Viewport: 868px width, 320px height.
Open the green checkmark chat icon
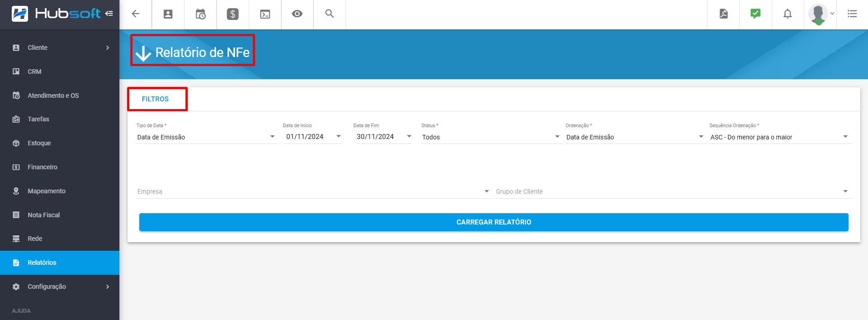tap(755, 14)
